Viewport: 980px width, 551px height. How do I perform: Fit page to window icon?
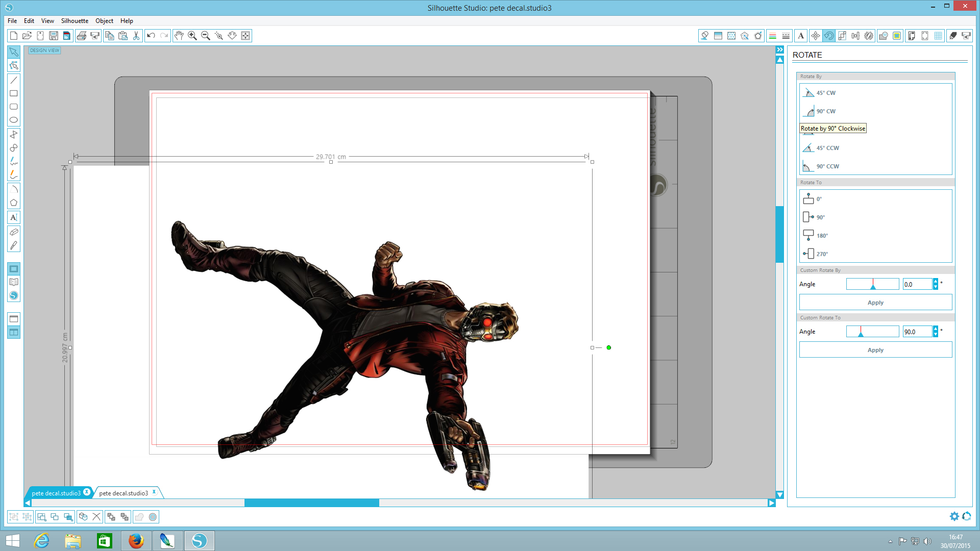click(246, 36)
